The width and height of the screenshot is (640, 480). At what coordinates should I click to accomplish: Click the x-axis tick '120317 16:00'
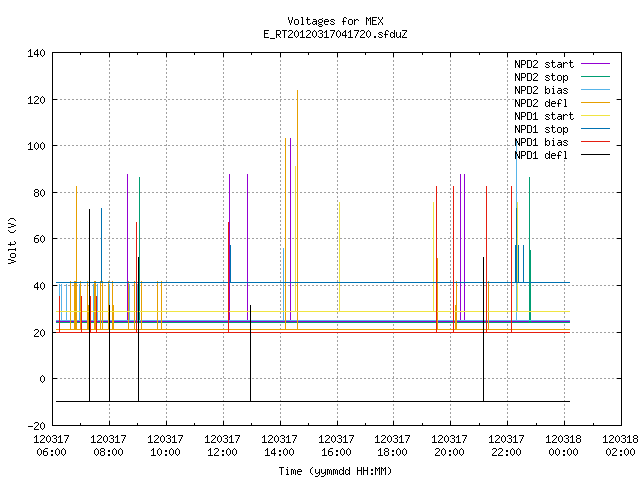click(336, 446)
